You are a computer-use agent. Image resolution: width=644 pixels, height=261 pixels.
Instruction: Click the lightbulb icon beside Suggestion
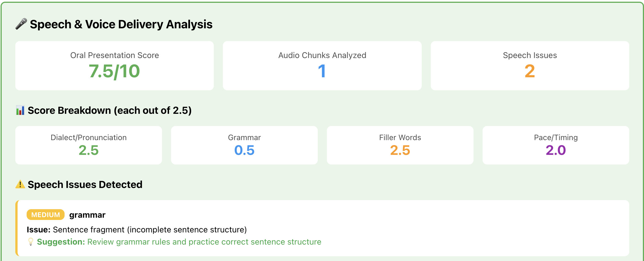31,242
